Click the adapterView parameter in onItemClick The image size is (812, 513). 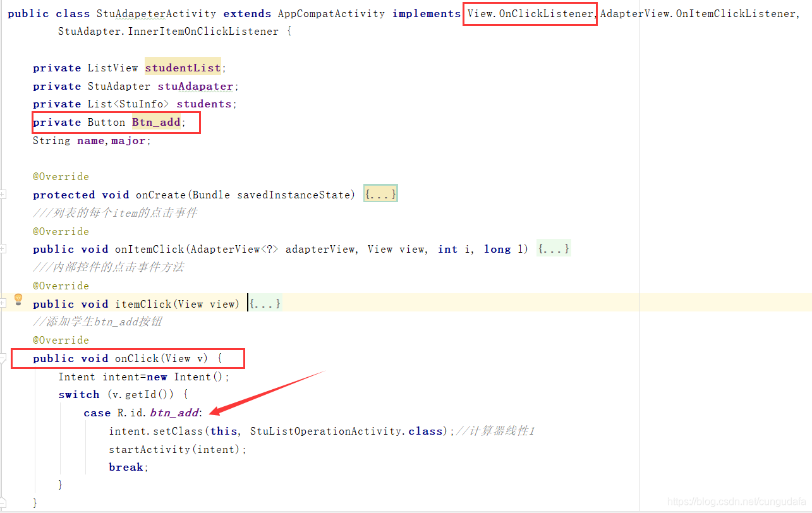pos(320,249)
